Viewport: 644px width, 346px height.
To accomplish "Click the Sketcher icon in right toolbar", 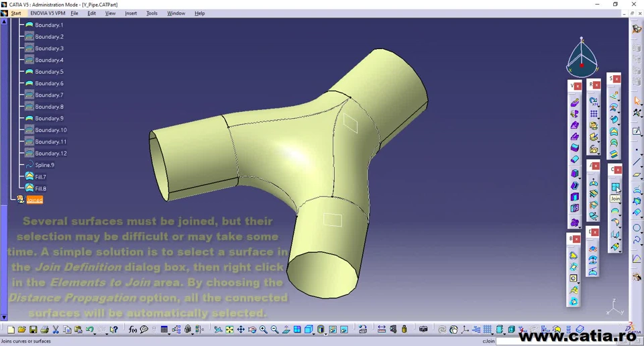I will pyautogui.click(x=637, y=131).
